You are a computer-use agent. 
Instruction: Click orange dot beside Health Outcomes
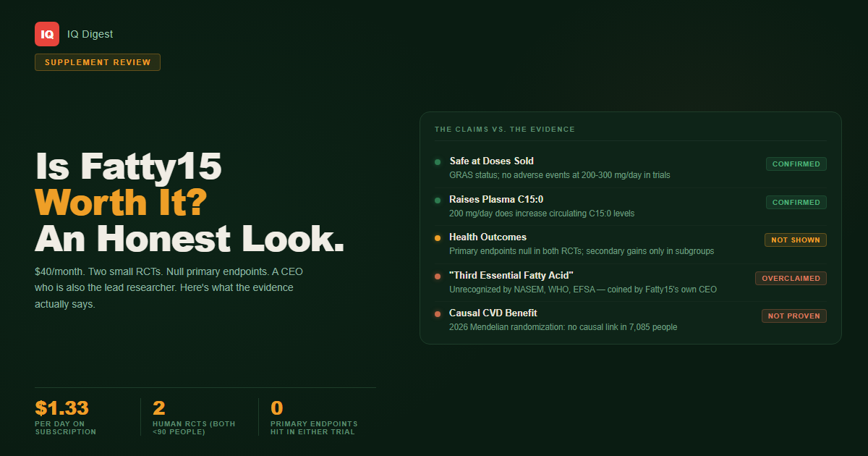pos(438,238)
